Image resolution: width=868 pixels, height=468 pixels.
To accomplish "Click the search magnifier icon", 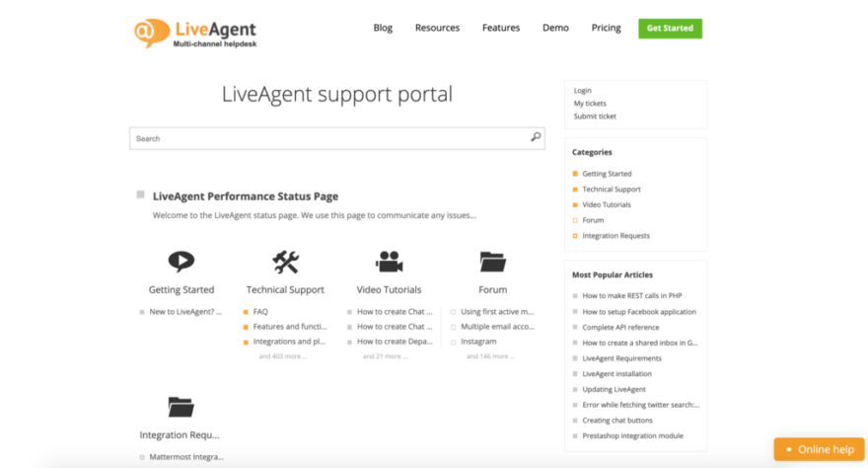I will pyautogui.click(x=536, y=137).
